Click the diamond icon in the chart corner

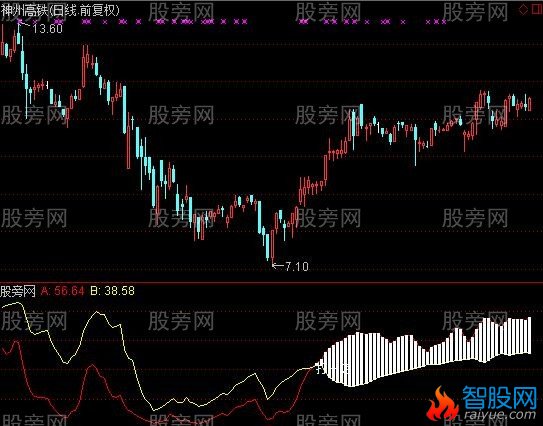[x=523, y=10]
